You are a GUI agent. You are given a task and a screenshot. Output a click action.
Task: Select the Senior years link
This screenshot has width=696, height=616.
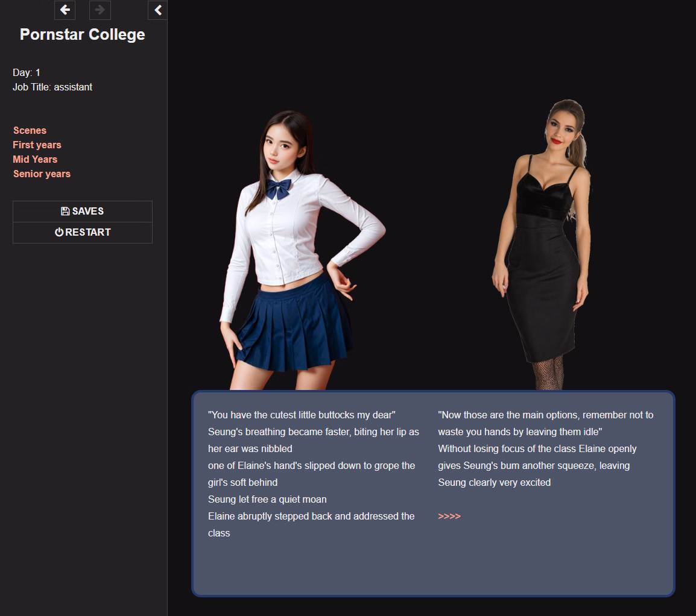(42, 174)
